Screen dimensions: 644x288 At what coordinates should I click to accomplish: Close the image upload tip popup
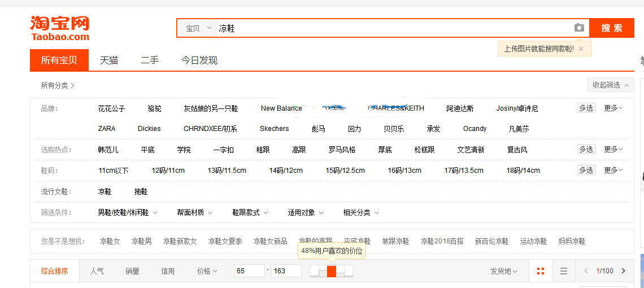point(581,49)
